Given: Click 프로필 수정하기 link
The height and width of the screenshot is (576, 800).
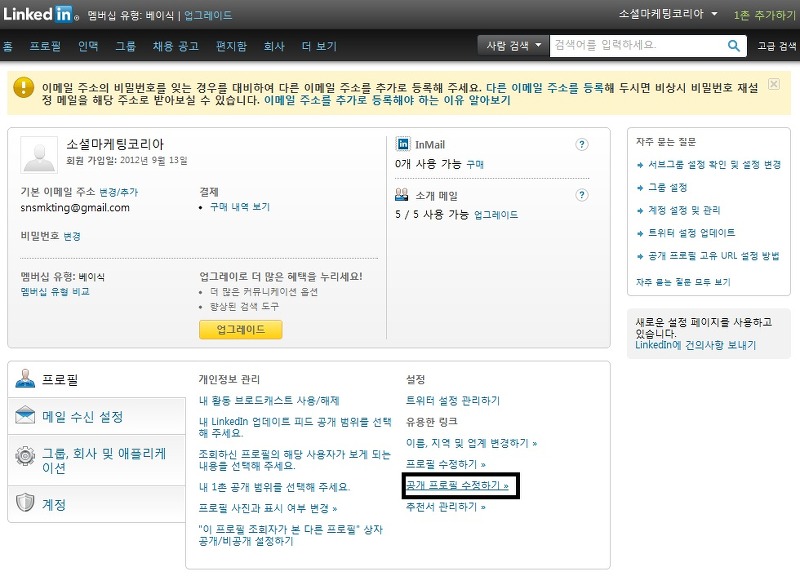Looking at the screenshot, I should (445, 464).
